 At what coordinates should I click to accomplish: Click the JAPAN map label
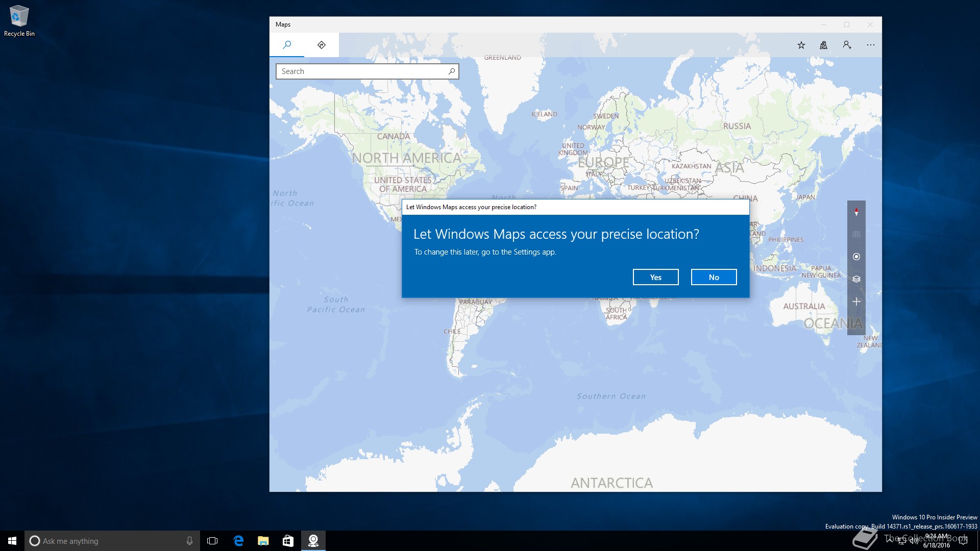(805, 197)
